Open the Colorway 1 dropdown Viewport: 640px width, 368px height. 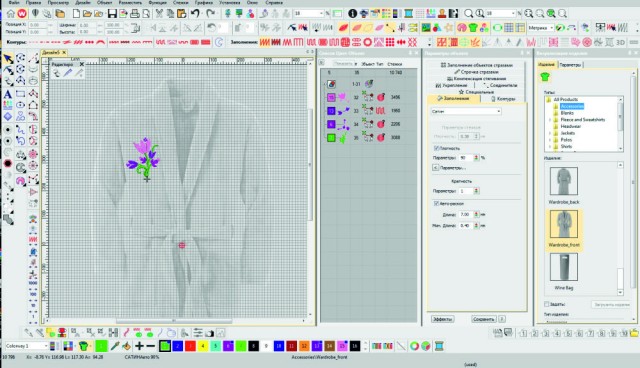point(27,346)
